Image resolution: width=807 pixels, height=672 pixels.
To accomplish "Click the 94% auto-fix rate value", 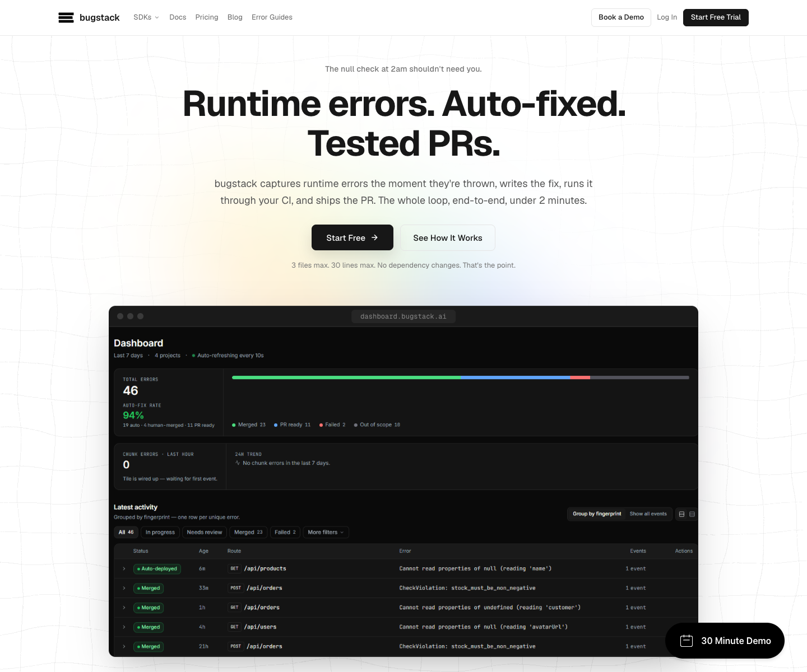I will tap(133, 416).
